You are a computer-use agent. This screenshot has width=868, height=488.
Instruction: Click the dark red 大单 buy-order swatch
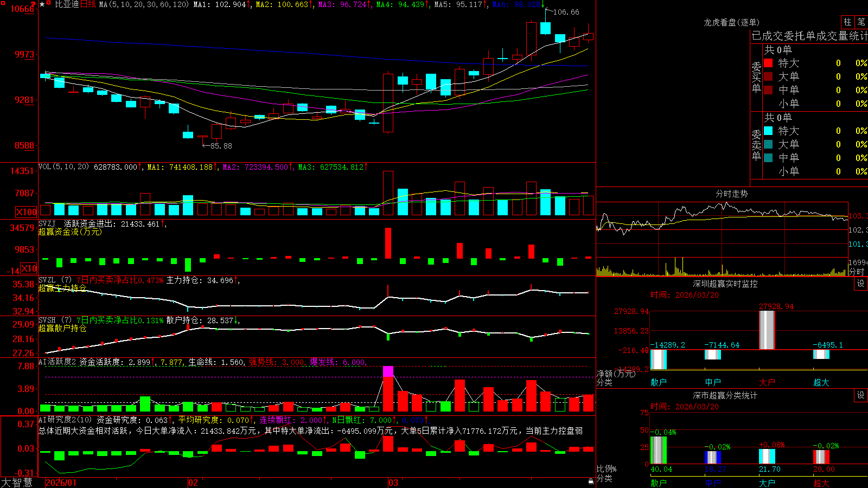point(768,76)
